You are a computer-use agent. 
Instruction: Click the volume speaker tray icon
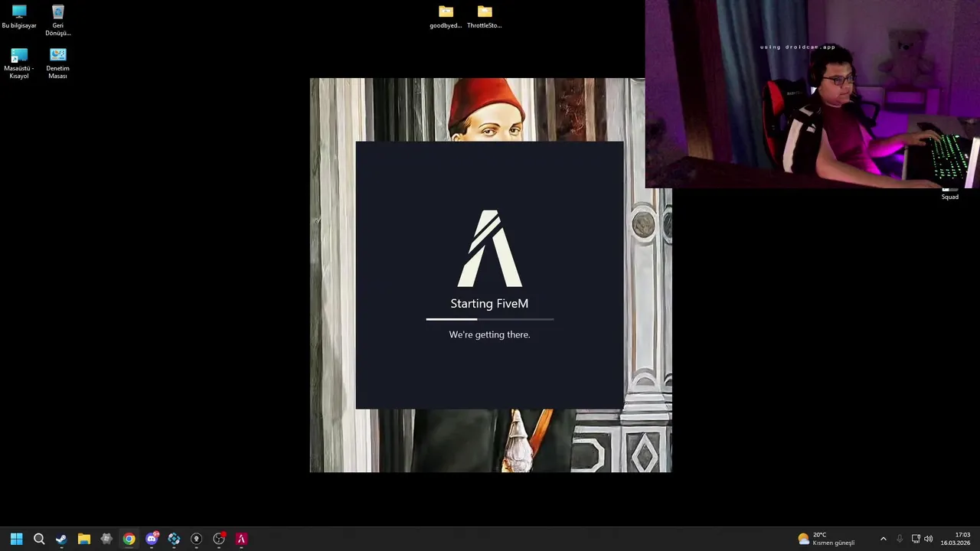point(929,539)
